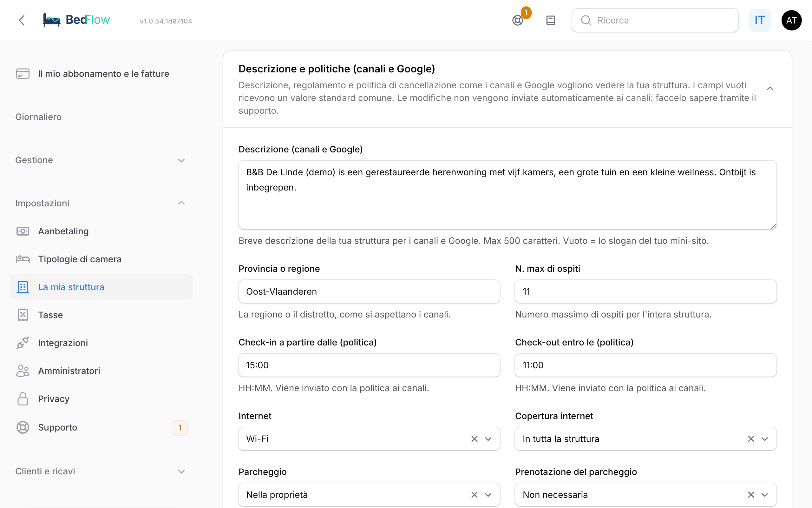Open Il mio abbonamento e le fatture
812x508 pixels.
click(x=101, y=74)
